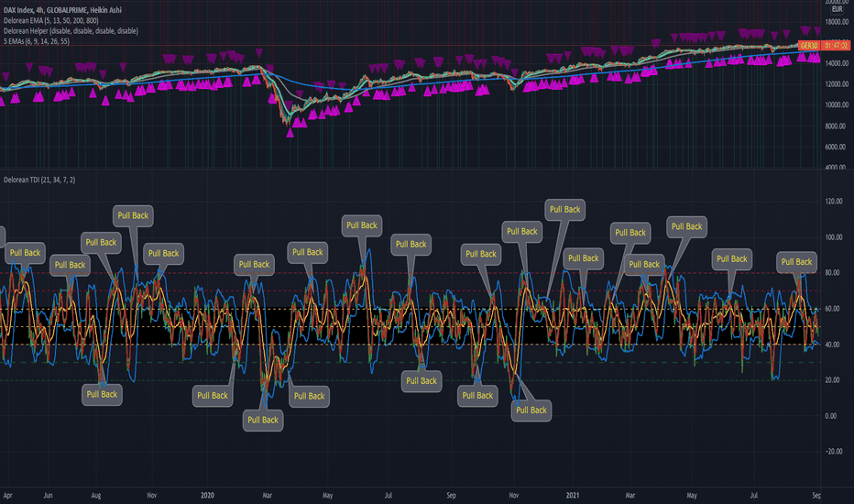Click the 100.00 label on TDI scale

click(x=834, y=237)
